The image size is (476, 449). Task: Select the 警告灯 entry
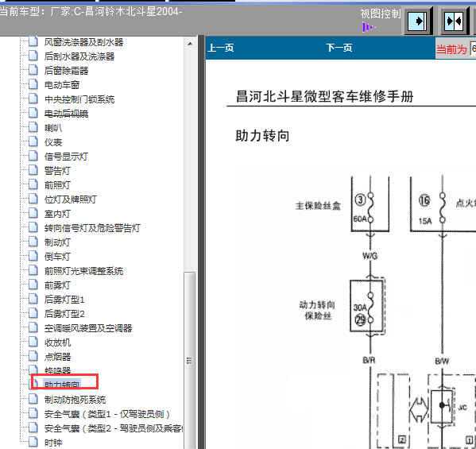click(57, 171)
